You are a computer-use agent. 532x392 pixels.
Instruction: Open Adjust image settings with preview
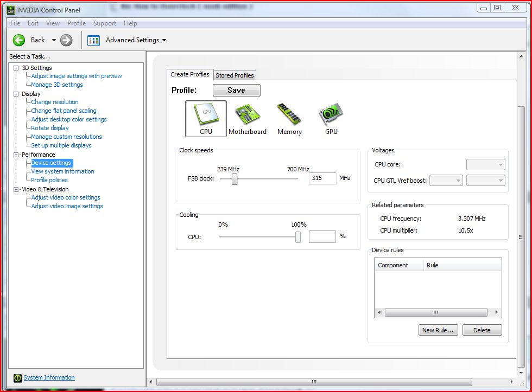pyautogui.click(x=77, y=76)
